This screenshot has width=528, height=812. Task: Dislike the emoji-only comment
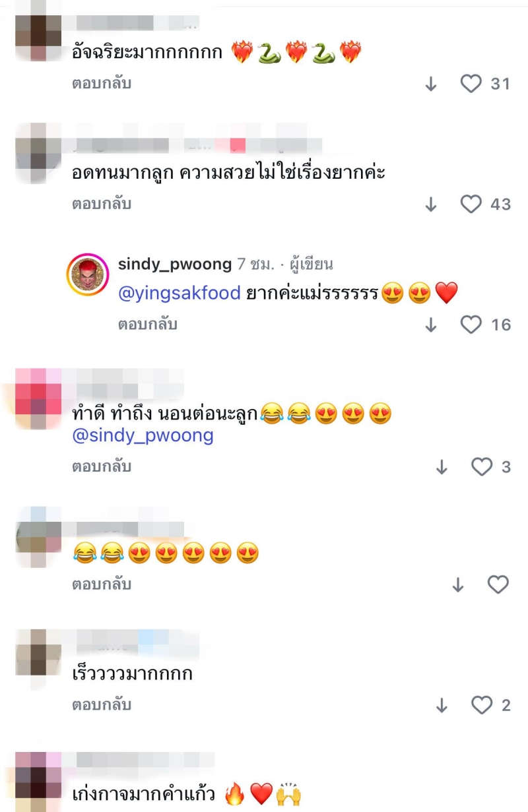tap(458, 585)
